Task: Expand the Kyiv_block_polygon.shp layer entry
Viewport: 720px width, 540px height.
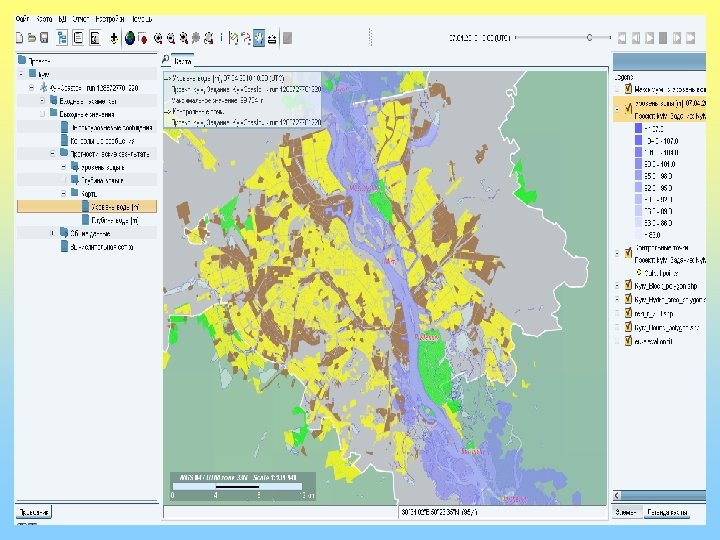Action: pos(617,284)
